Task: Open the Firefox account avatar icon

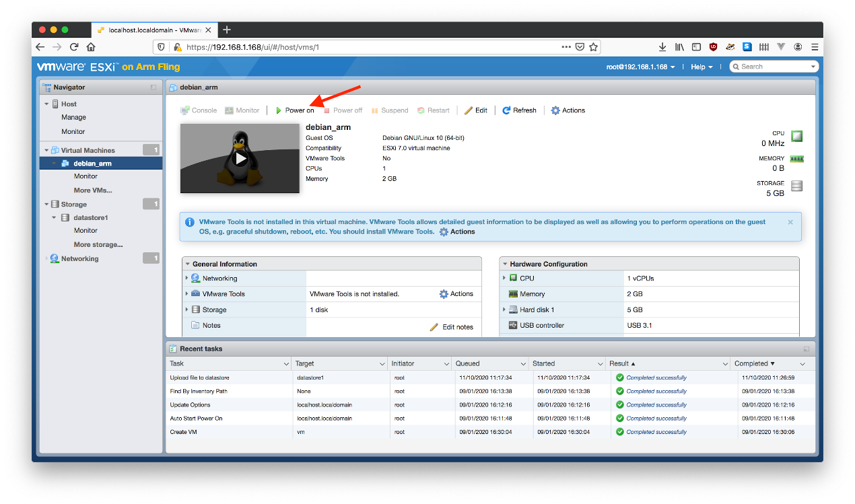Action: (798, 47)
